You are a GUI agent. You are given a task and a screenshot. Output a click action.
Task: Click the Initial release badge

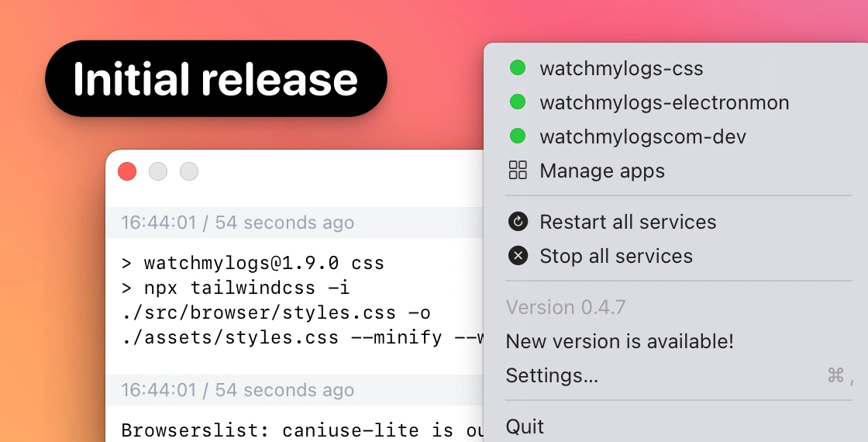click(x=216, y=78)
